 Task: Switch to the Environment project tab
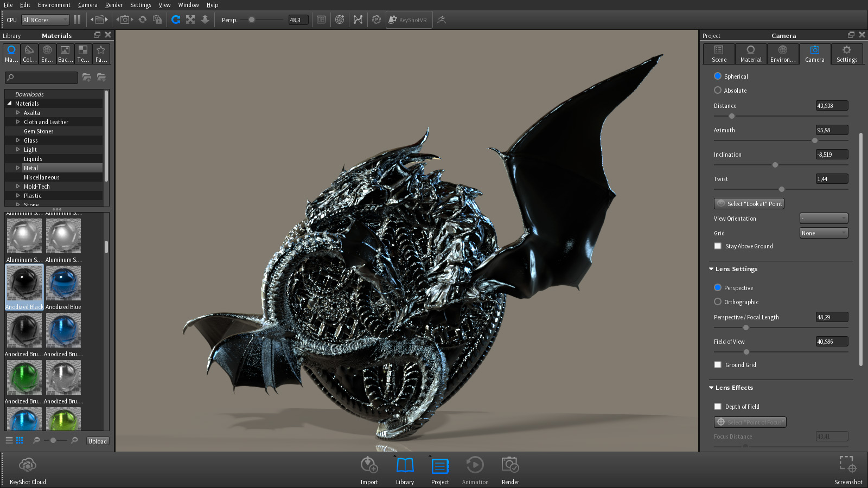coord(782,54)
